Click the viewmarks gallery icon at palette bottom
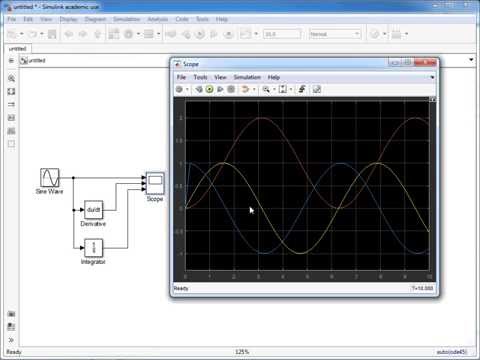Image resolution: width=480 pixels, height=360 pixels. tap(11, 327)
